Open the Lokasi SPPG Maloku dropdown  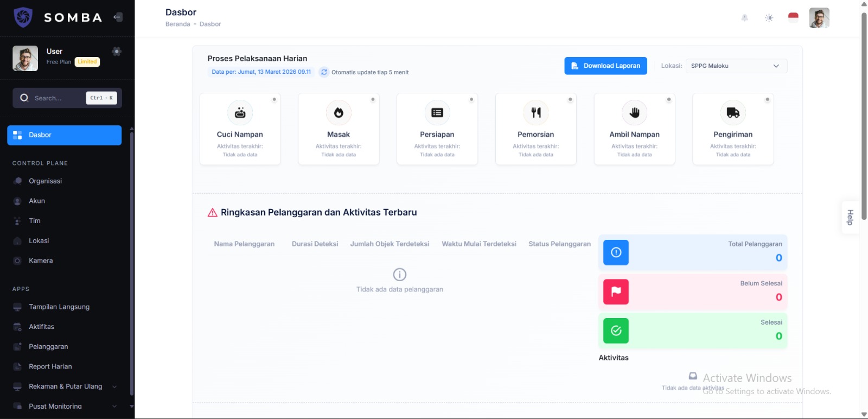click(736, 66)
